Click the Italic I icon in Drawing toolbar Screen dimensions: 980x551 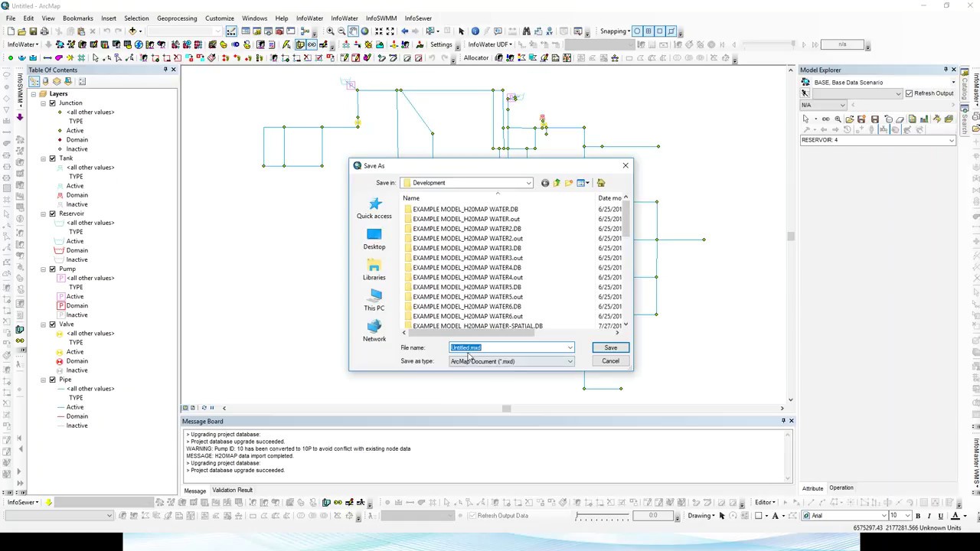coord(929,516)
